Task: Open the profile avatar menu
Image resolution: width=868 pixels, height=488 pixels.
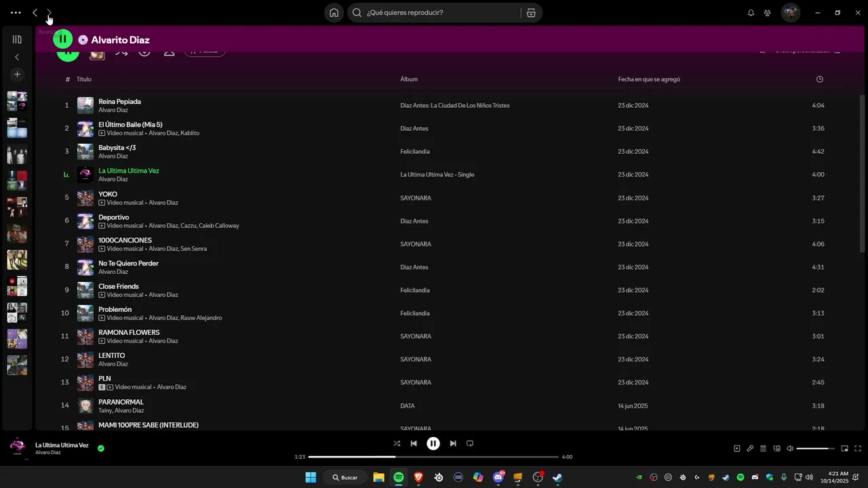Action: (790, 12)
